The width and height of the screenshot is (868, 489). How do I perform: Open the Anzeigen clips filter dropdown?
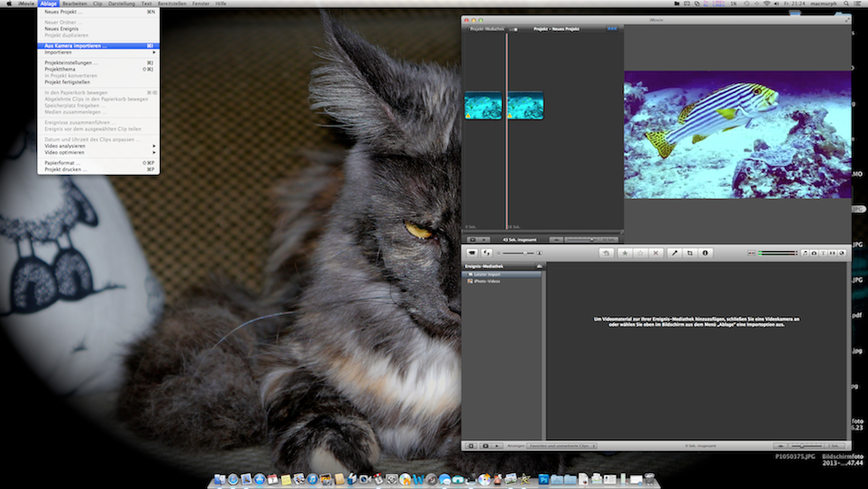[x=561, y=446]
